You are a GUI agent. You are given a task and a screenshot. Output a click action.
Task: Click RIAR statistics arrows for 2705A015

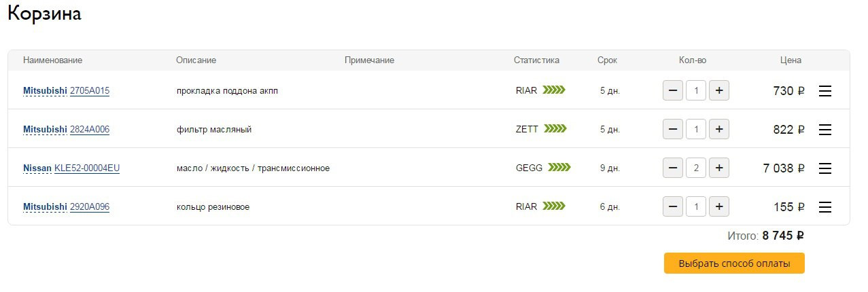click(554, 90)
